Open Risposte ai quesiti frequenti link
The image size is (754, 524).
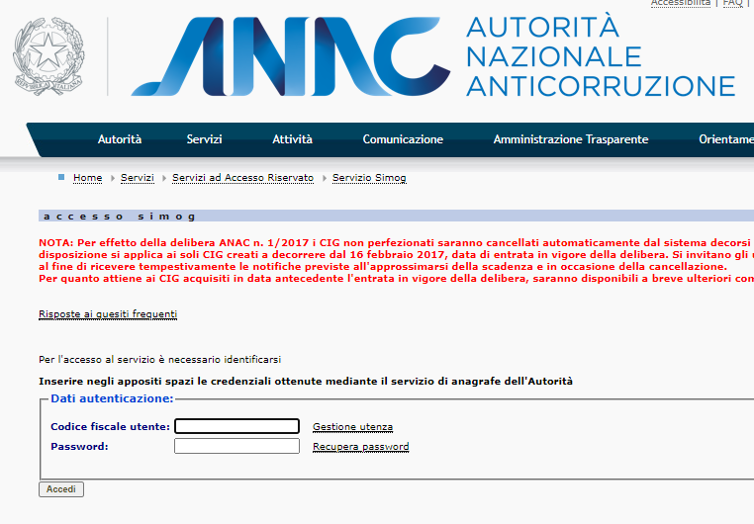[x=108, y=314]
